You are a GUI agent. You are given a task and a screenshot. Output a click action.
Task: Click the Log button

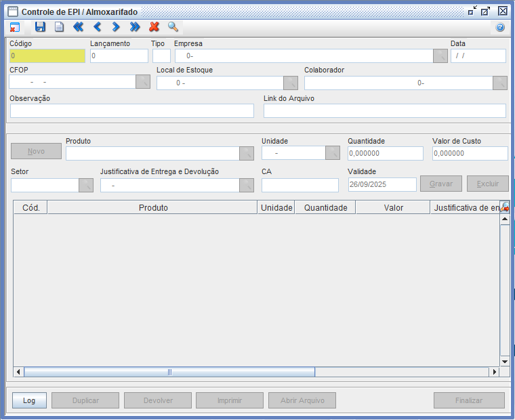(x=29, y=400)
